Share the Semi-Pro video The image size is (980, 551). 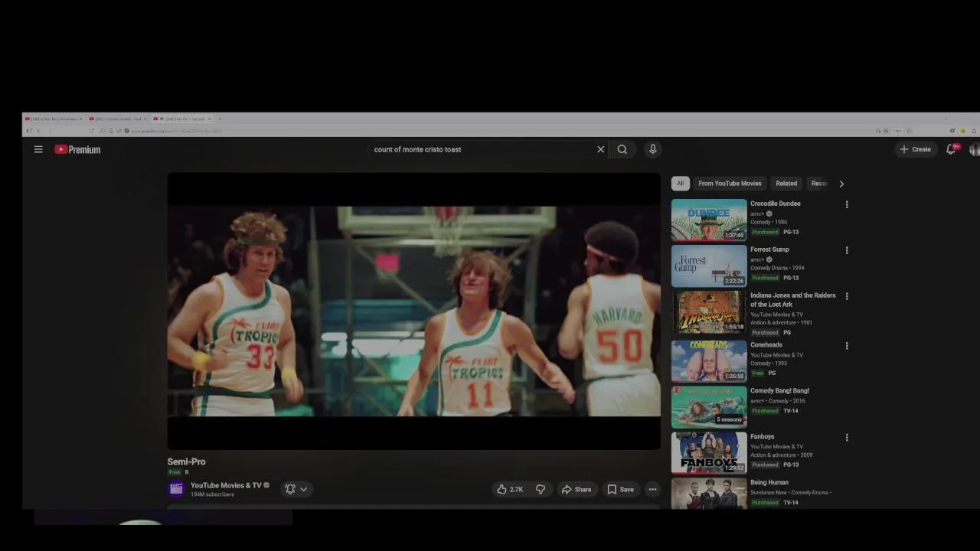[x=577, y=489]
